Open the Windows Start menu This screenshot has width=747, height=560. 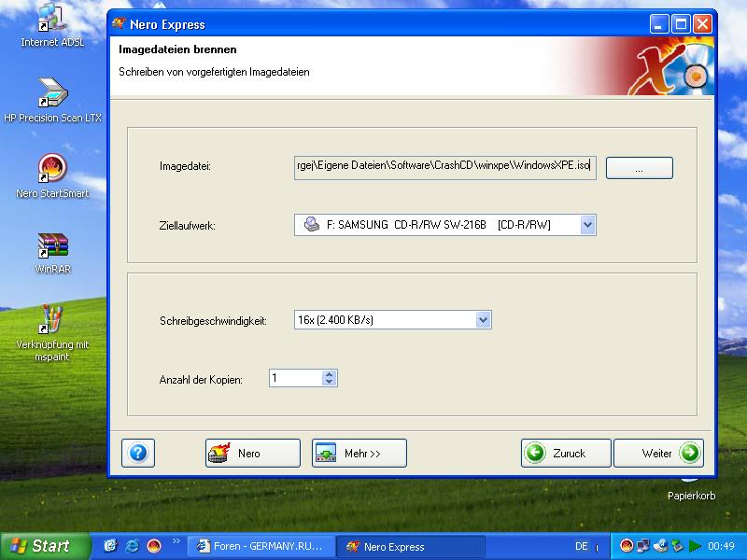(45, 546)
